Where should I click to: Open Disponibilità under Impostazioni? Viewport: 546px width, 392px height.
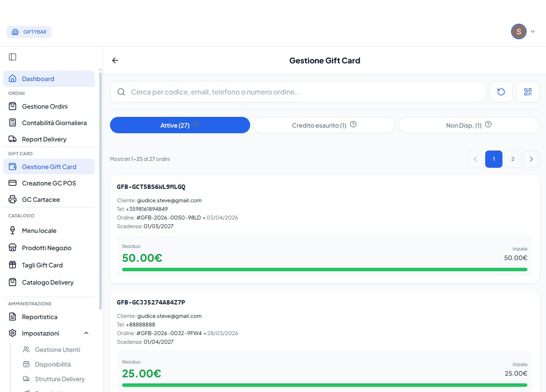(x=53, y=364)
